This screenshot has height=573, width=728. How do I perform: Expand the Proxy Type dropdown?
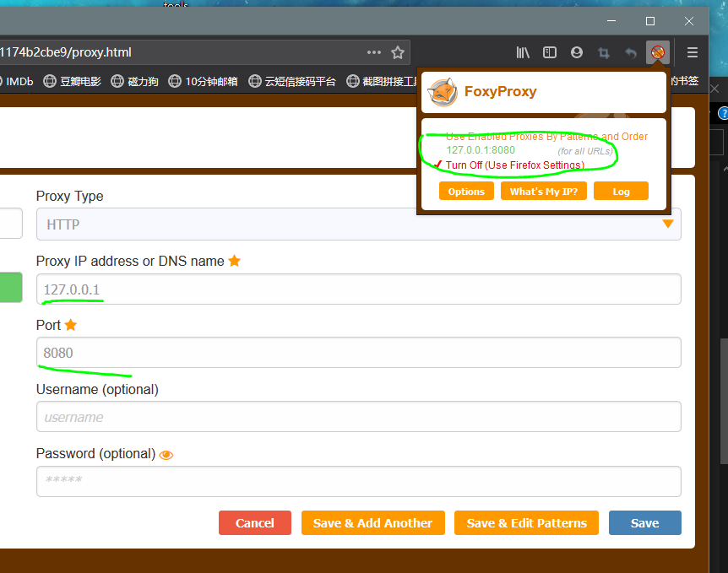tap(358, 224)
